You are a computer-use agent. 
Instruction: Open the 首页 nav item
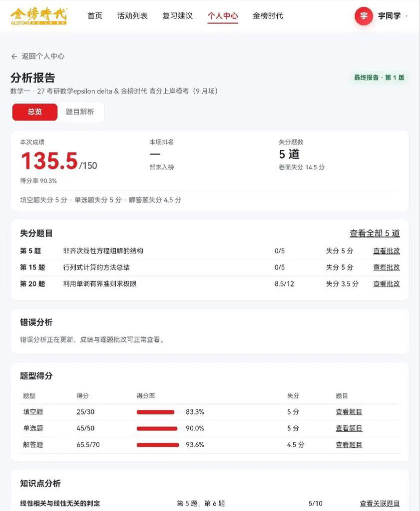click(95, 15)
